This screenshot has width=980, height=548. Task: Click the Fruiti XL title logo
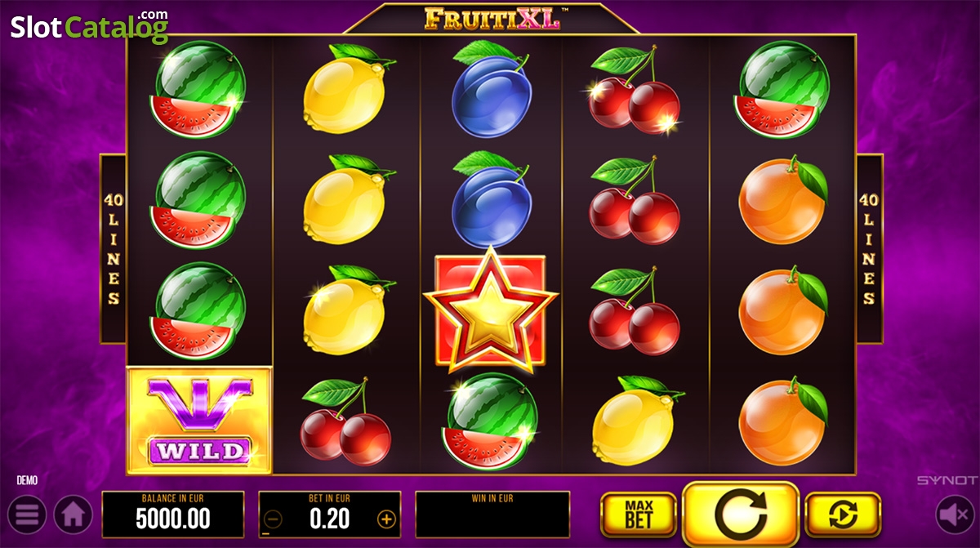(x=492, y=19)
